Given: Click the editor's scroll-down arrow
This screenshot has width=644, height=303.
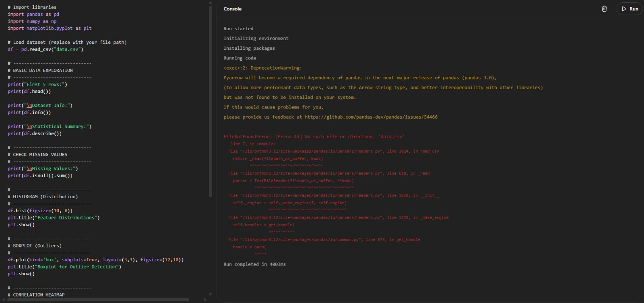Looking at the screenshot, I should click(x=210, y=295).
